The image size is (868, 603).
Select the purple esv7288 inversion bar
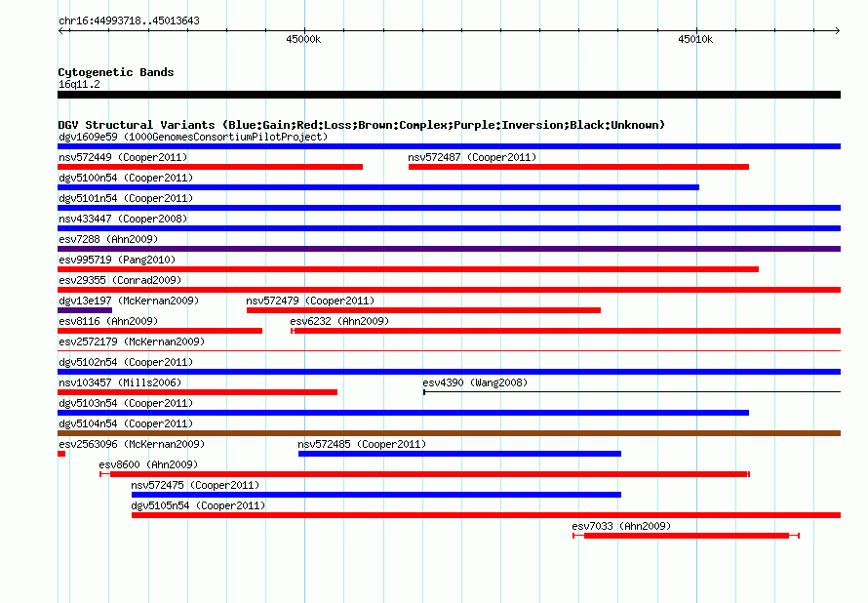coord(449,249)
